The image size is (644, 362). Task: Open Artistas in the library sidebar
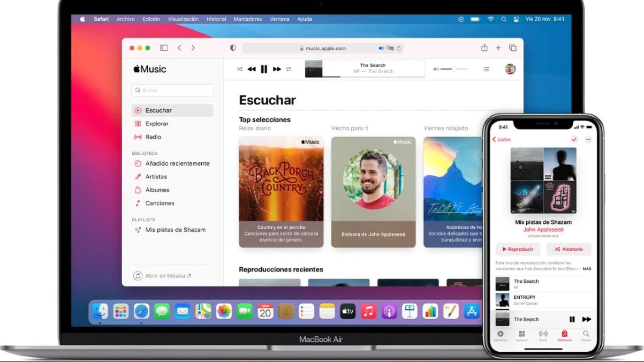click(x=172, y=177)
